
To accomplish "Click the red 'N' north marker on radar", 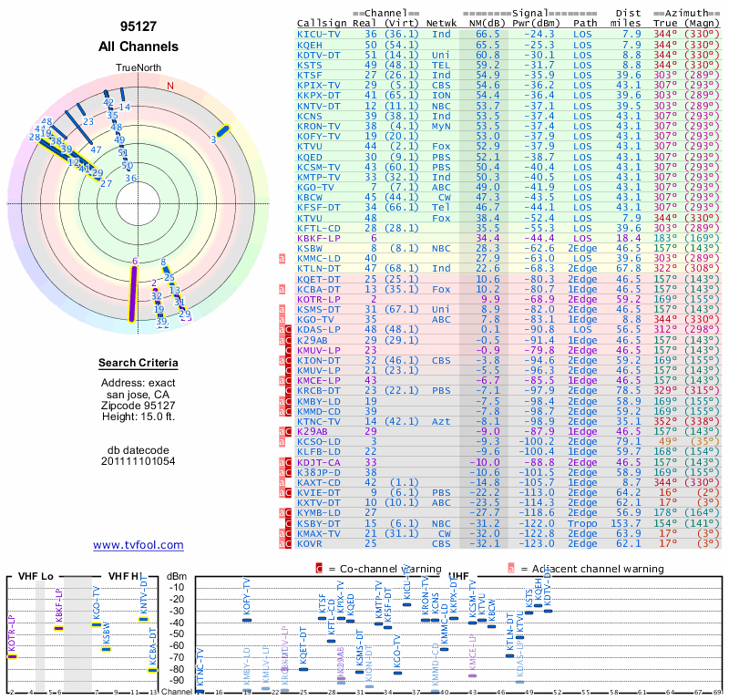I will coord(170,86).
